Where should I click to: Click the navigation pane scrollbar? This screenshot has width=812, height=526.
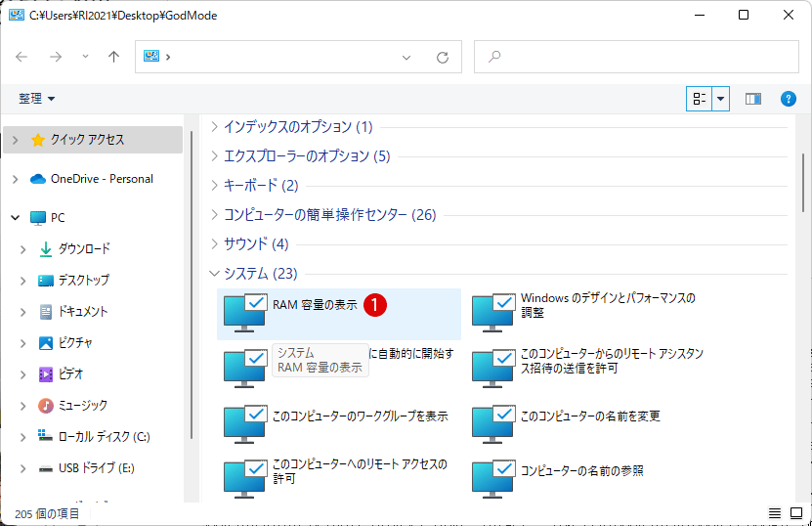tap(192, 285)
